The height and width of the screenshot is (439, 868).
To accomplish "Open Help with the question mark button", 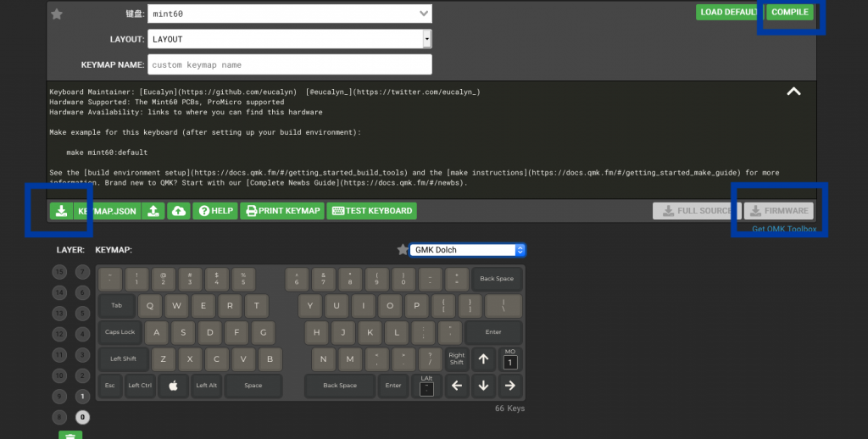I will [214, 211].
